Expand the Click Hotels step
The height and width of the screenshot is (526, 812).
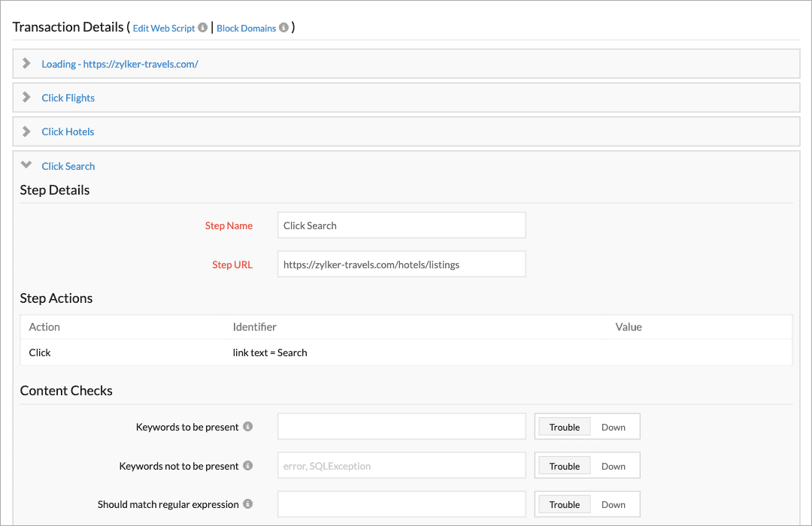tap(27, 131)
